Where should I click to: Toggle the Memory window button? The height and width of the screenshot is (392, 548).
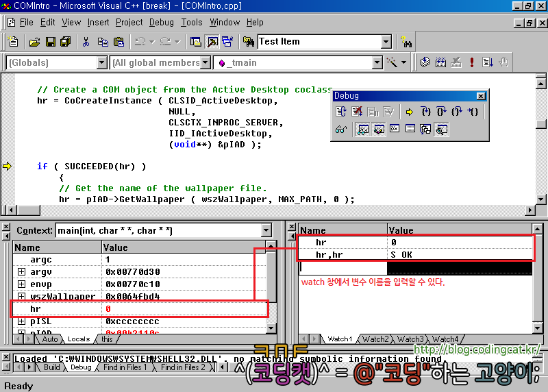click(410, 129)
